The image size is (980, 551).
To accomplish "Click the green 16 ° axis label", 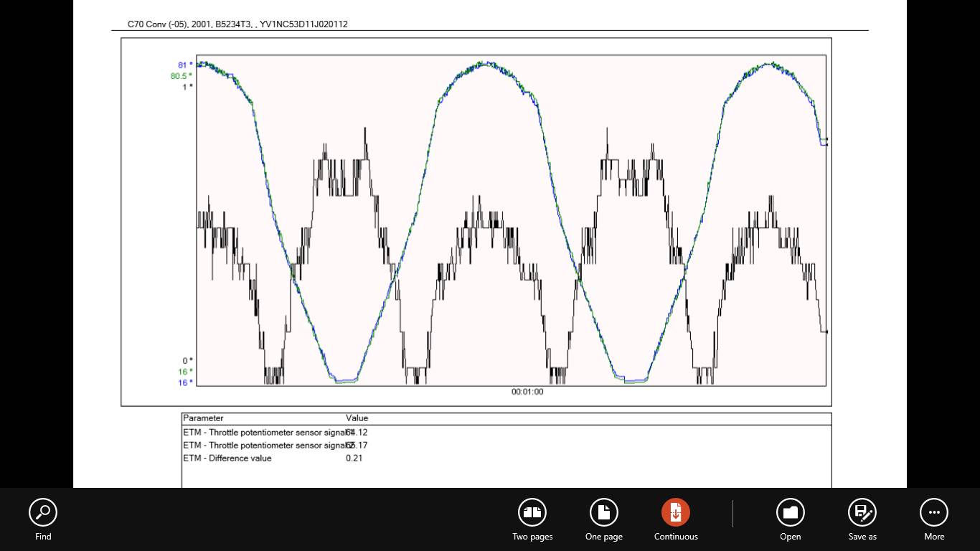I will pyautogui.click(x=185, y=372).
